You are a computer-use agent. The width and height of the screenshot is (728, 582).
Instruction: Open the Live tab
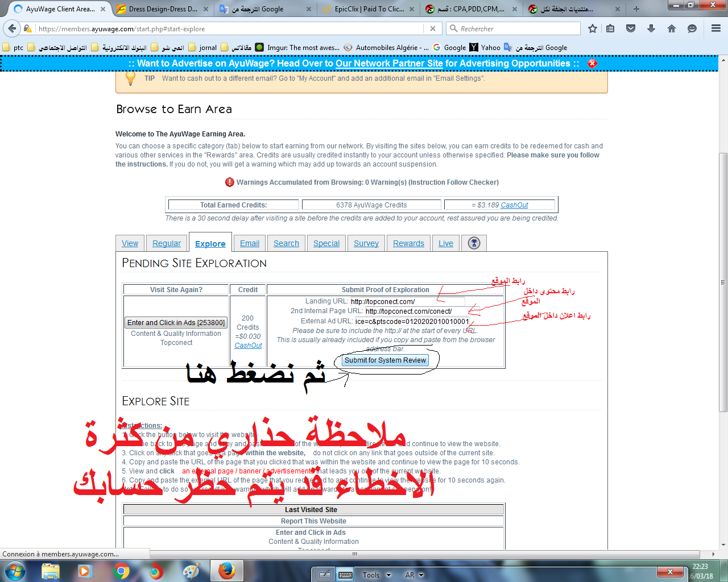(x=446, y=243)
